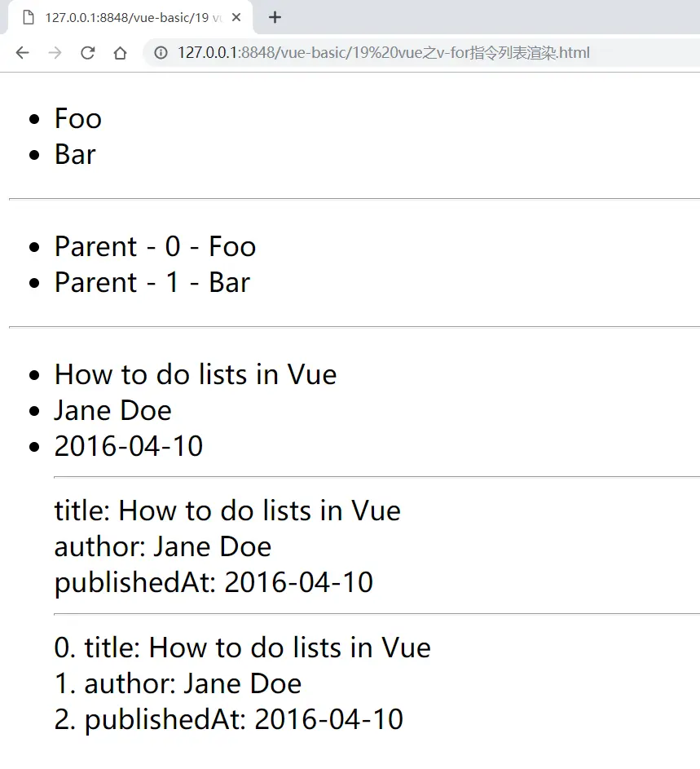700x769 pixels.
Task: Click the unnumbered "author: Jane Doe" line
Action: click(x=163, y=546)
